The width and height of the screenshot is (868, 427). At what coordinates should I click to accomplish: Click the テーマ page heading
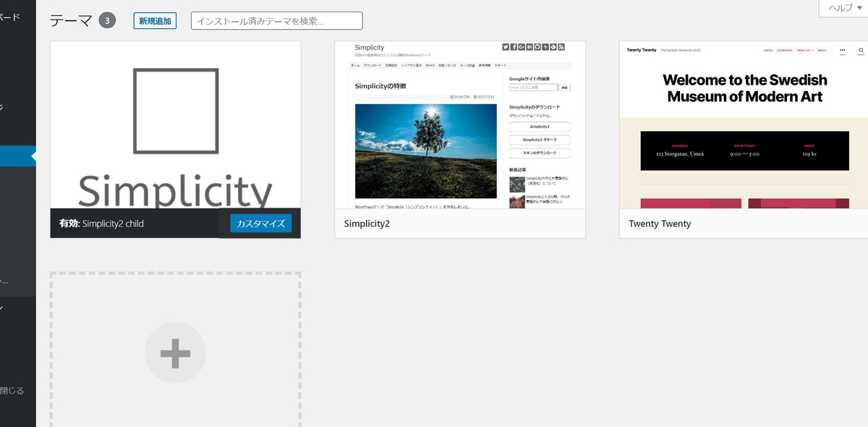tap(70, 21)
